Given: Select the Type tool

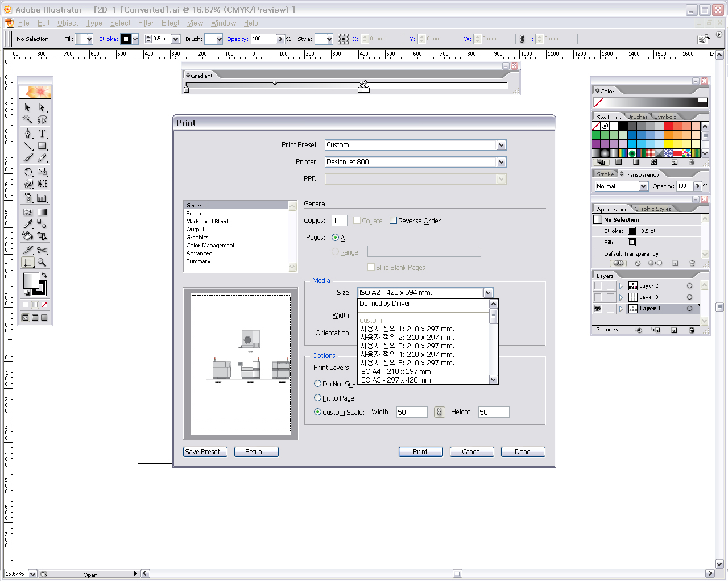Looking at the screenshot, I should point(42,134).
